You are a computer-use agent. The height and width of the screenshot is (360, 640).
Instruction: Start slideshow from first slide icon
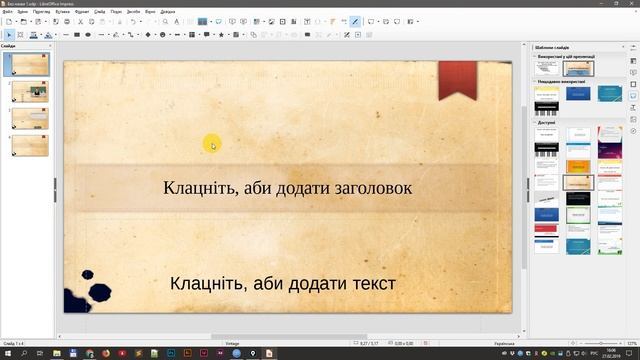click(x=232, y=22)
